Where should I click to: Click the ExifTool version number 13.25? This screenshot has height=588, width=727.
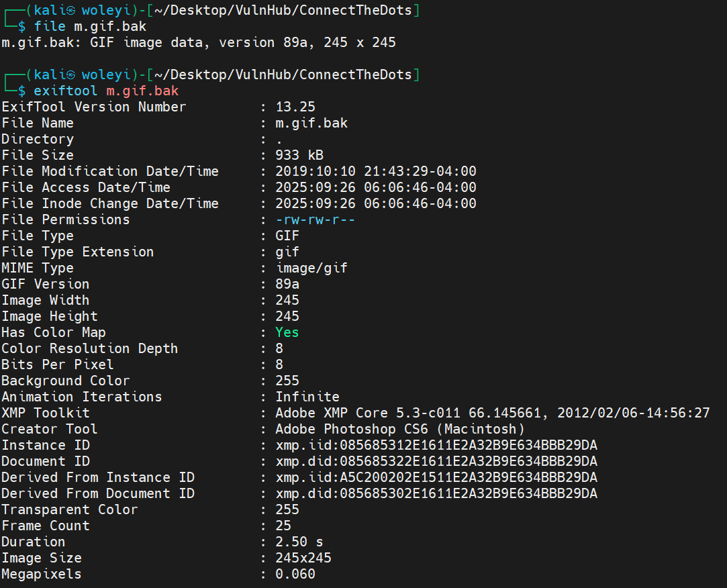point(295,107)
